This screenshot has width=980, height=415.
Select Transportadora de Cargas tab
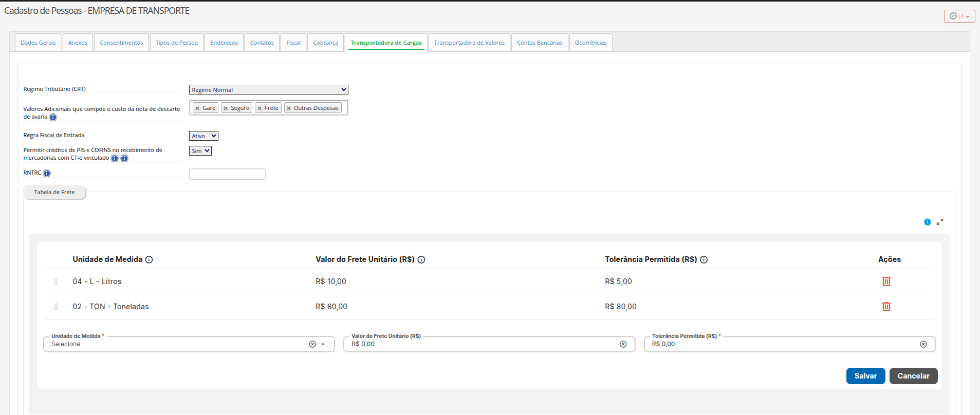[386, 43]
